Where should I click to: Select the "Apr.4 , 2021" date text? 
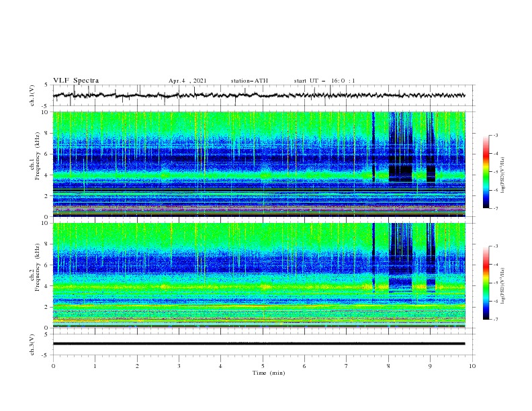pyautogui.click(x=187, y=81)
